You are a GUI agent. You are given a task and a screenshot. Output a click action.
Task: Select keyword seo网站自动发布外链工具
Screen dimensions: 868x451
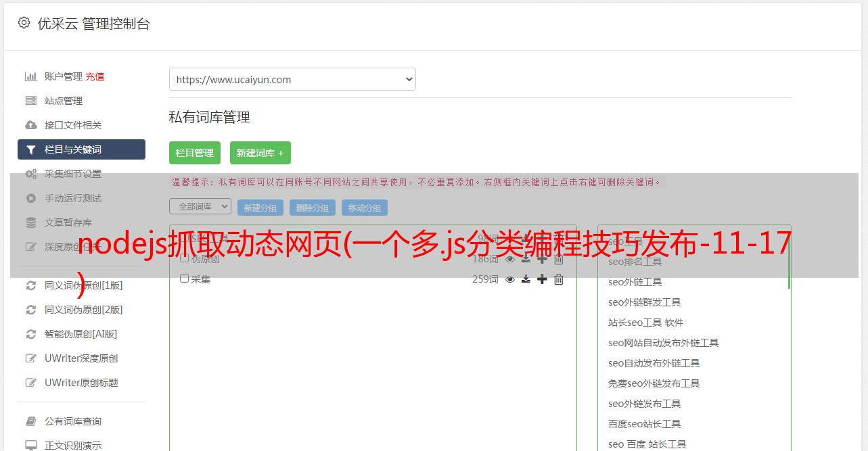(664, 343)
